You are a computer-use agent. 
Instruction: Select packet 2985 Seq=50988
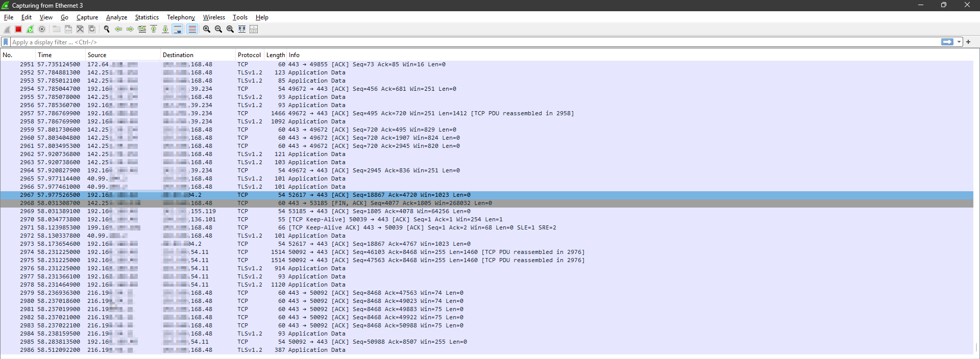(x=487, y=342)
